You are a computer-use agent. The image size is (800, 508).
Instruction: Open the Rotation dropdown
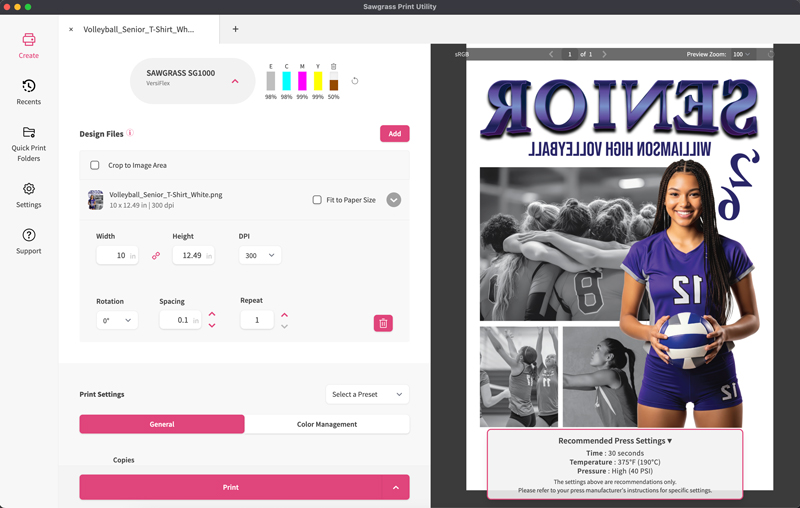pyautogui.click(x=116, y=320)
